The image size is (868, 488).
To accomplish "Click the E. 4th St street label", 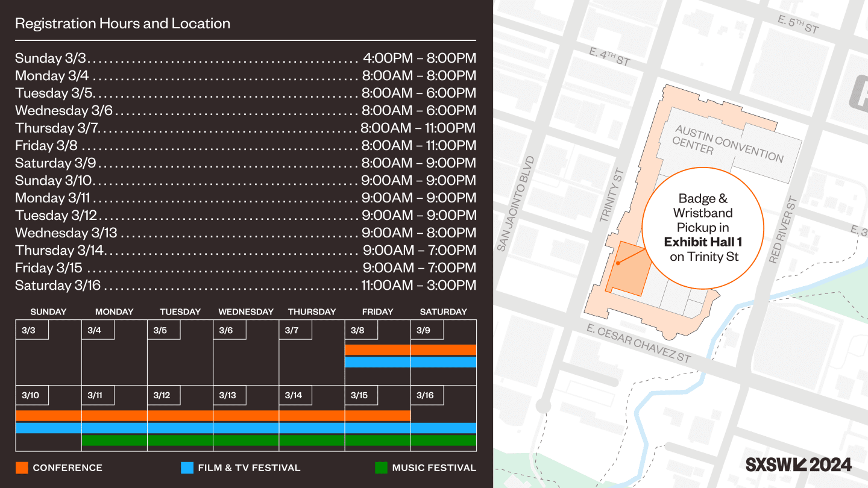I will 609,57.
